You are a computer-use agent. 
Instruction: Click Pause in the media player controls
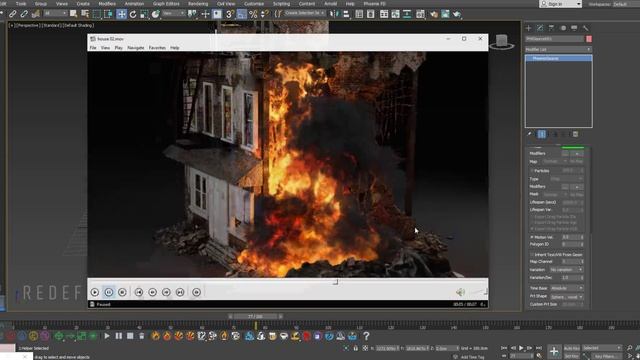click(x=109, y=292)
